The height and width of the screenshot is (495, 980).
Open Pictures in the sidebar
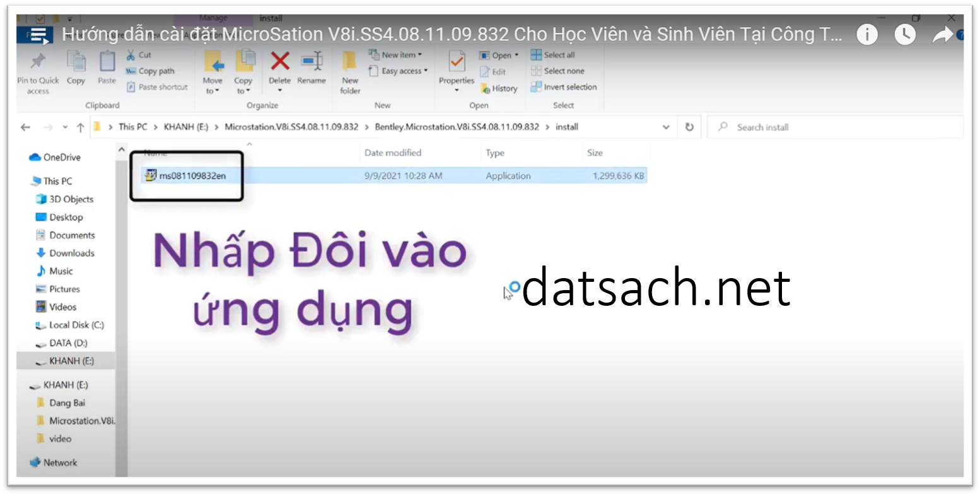click(x=58, y=289)
